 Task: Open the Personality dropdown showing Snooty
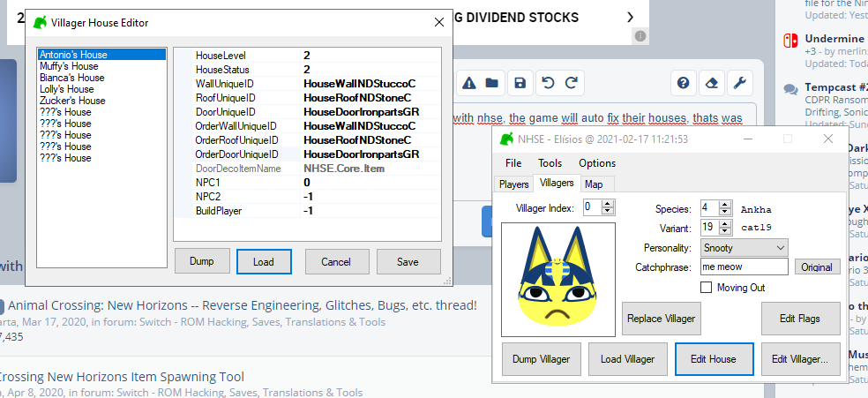pos(744,247)
